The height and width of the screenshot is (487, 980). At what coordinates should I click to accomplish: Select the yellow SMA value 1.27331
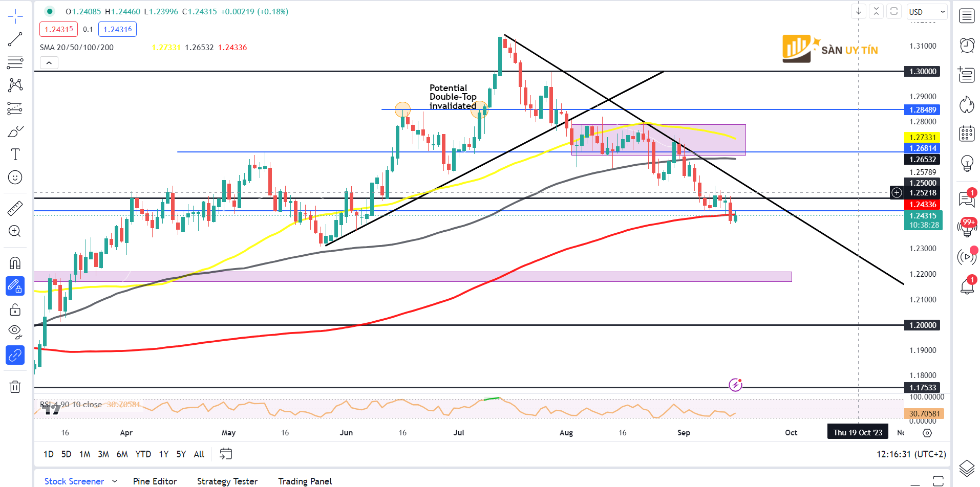166,47
